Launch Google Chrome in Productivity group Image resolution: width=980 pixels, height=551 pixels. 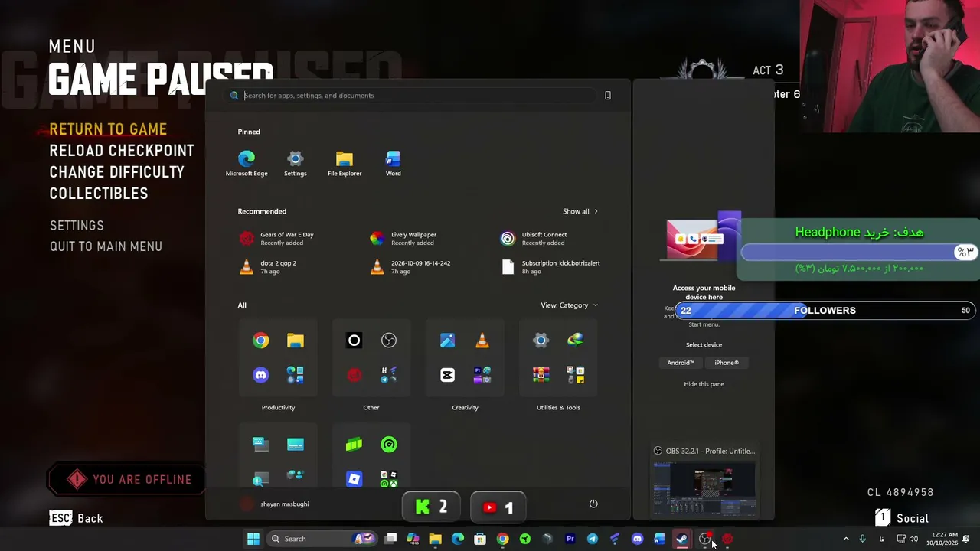coord(261,341)
